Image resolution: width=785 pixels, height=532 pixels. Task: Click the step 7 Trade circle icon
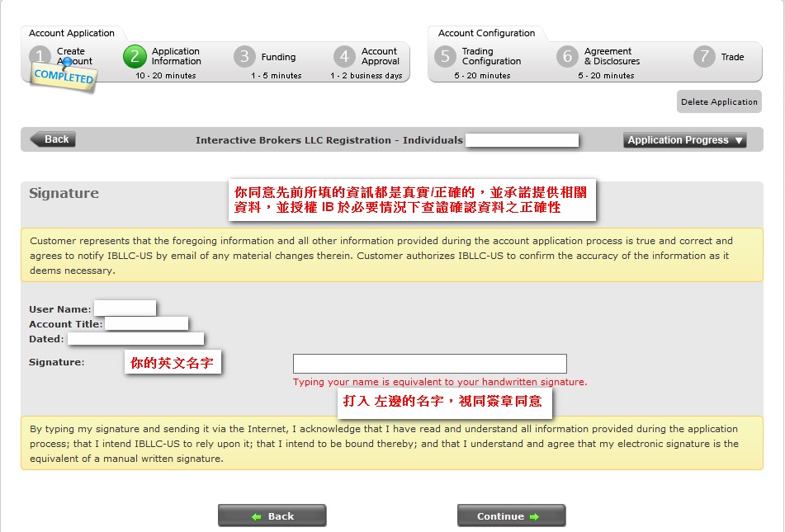coord(704,56)
